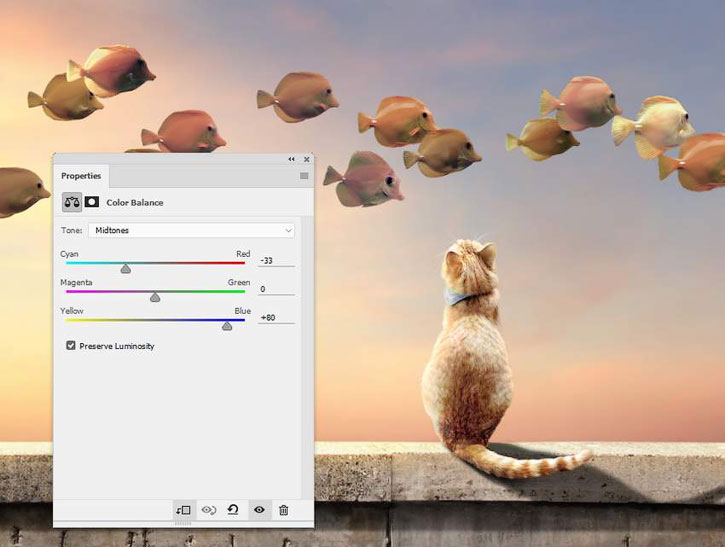Click the view previous state icon
Image resolution: width=725 pixels, height=547 pixels.
click(209, 510)
